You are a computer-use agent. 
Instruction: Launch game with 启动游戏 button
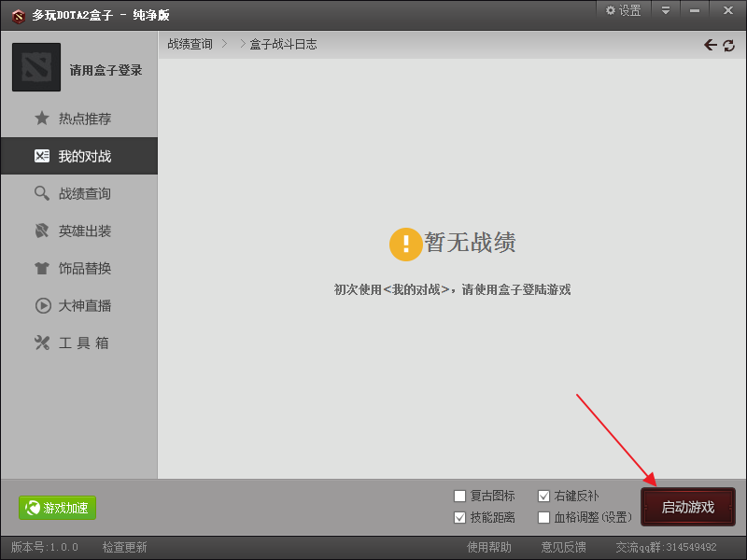[x=688, y=507]
